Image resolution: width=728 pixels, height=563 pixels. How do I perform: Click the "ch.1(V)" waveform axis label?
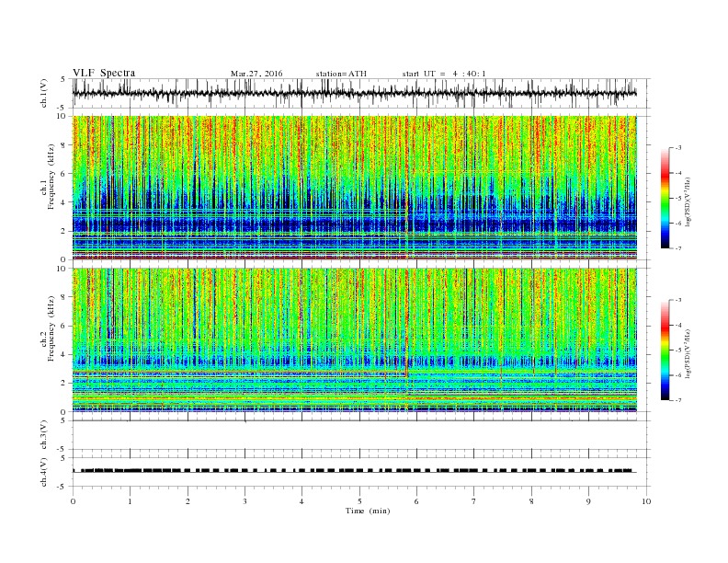[x=44, y=93]
